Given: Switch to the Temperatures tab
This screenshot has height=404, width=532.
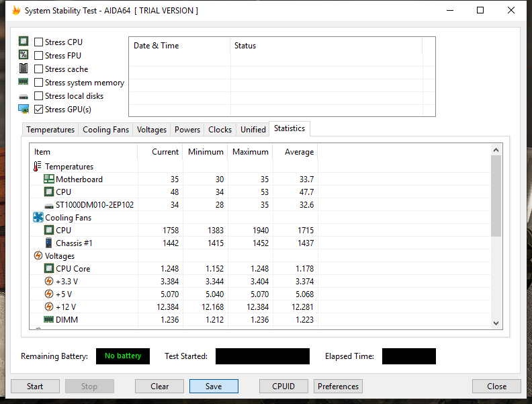Looking at the screenshot, I should click(50, 130).
